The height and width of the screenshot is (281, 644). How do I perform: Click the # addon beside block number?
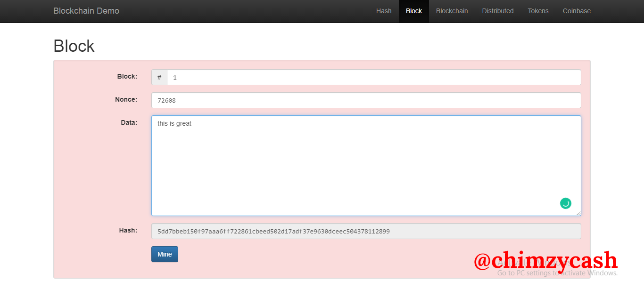(x=159, y=77)
